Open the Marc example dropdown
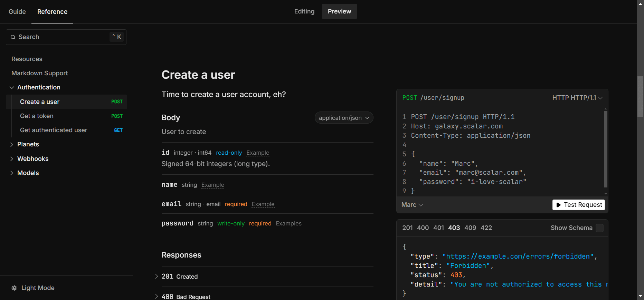 pyautogui.click(x=412, y=205)
